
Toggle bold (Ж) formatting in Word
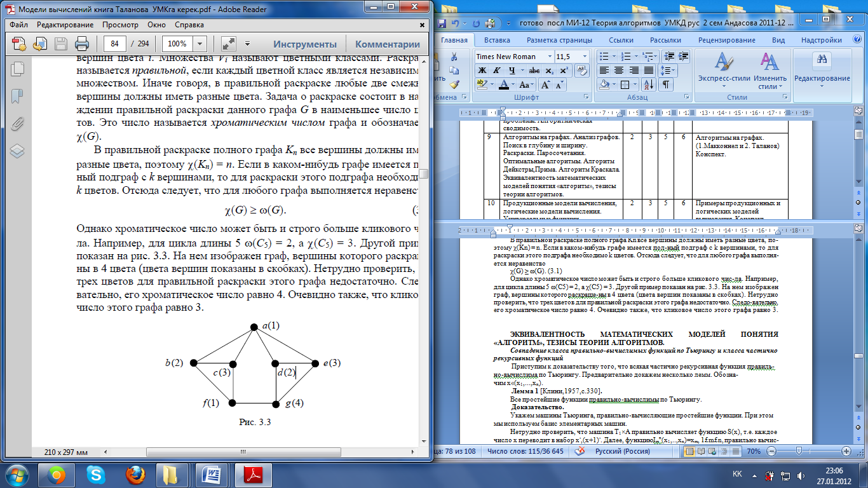tap(482, 70)
